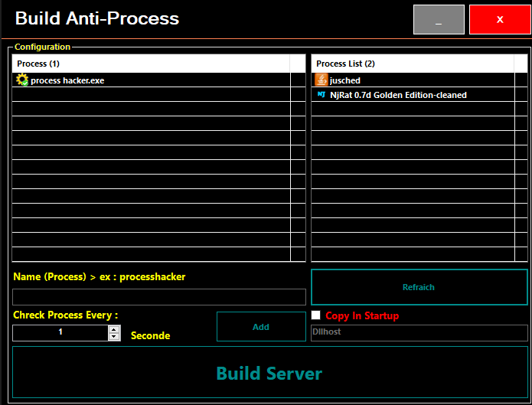532x405 pixels.
Task: Decrease check interval with down arrow
Action: point(114,336)
